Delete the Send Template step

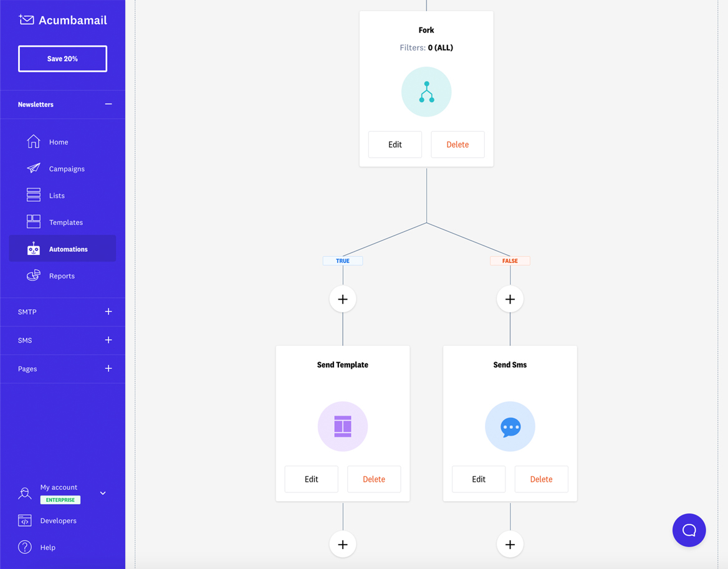(x=373, y=479)
